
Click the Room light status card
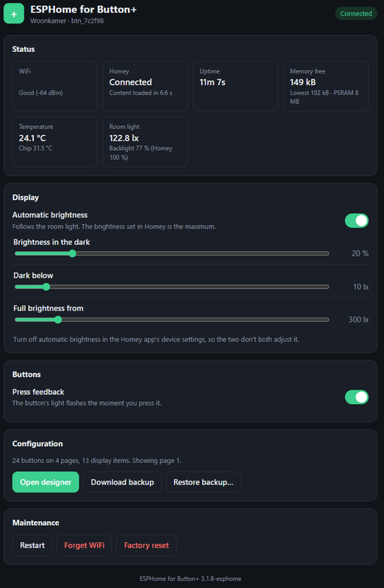(x=145, y=142)
